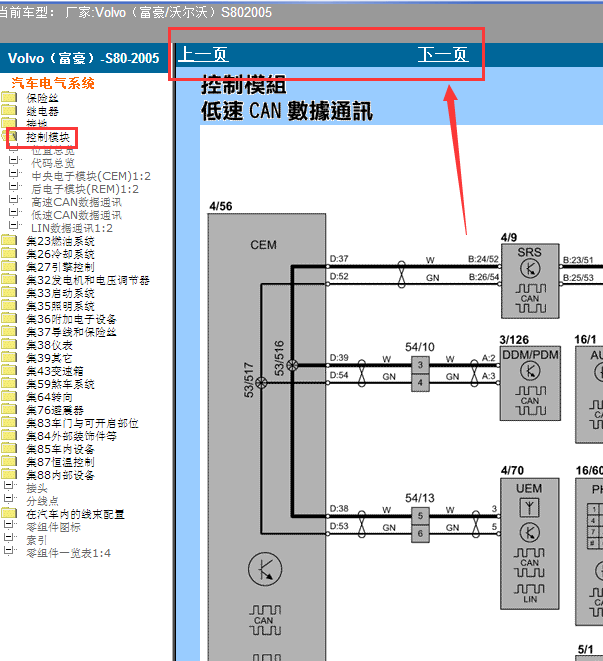Click splice point 53/517 symbol
The image size is (603, 661).
pyautogui.click(x=261, y=383)
